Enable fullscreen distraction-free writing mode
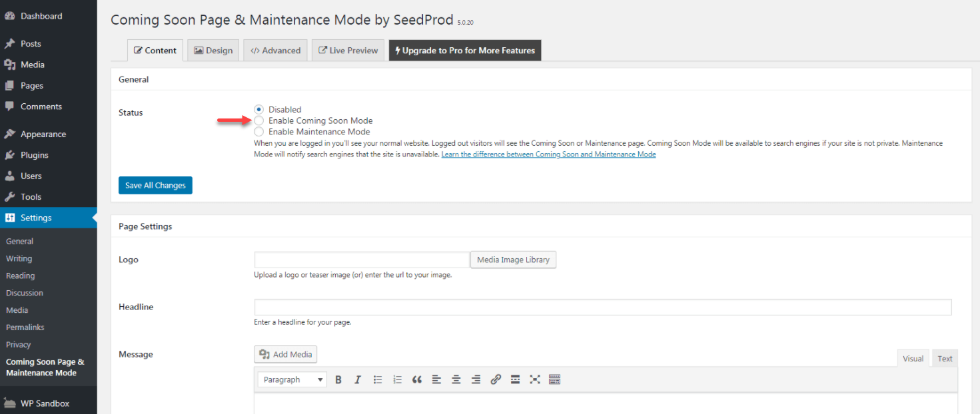Viewport: 980px width, 414px height. click(535, 379)
